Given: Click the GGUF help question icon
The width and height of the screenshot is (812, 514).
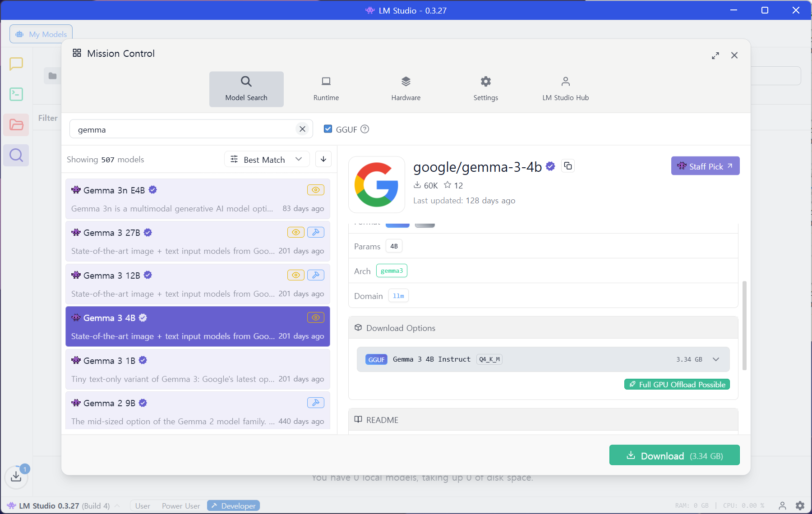Looking at the screenshot, I should pyautogui.click(x=365, y=129).
